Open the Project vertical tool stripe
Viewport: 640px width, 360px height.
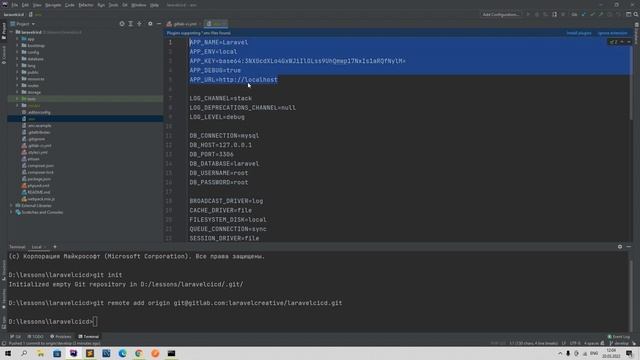pyautogui.click(x=4, y=31)
